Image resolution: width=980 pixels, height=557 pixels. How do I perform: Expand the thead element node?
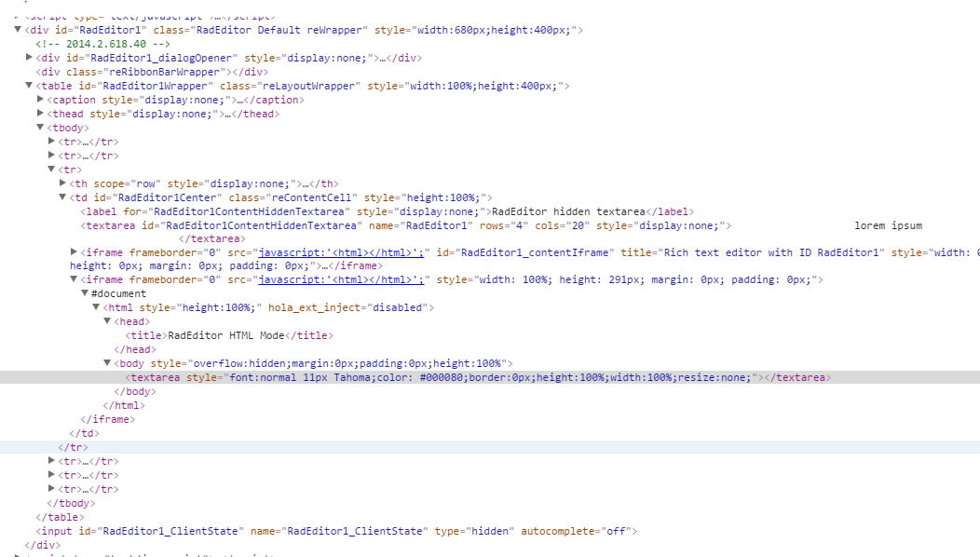40,113
